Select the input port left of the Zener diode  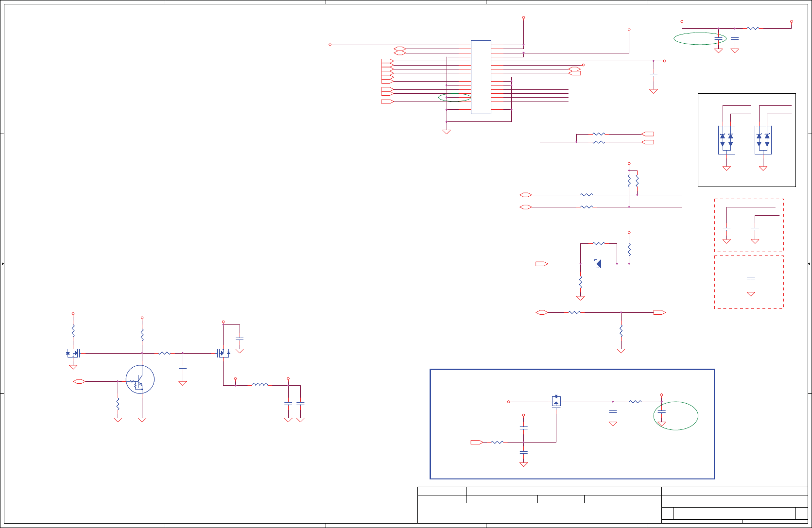[542, 264]
